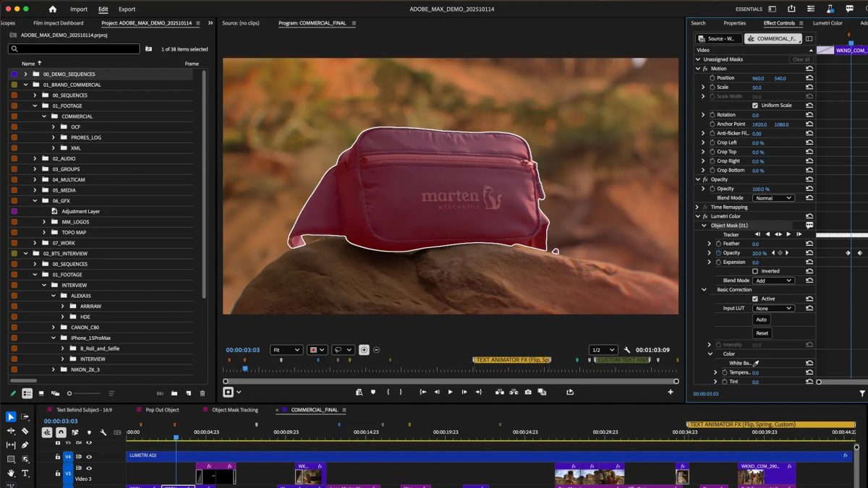Open the Fit zoom level dropdown
This screenshot has width=868, height=488.
tap(286, 350)
